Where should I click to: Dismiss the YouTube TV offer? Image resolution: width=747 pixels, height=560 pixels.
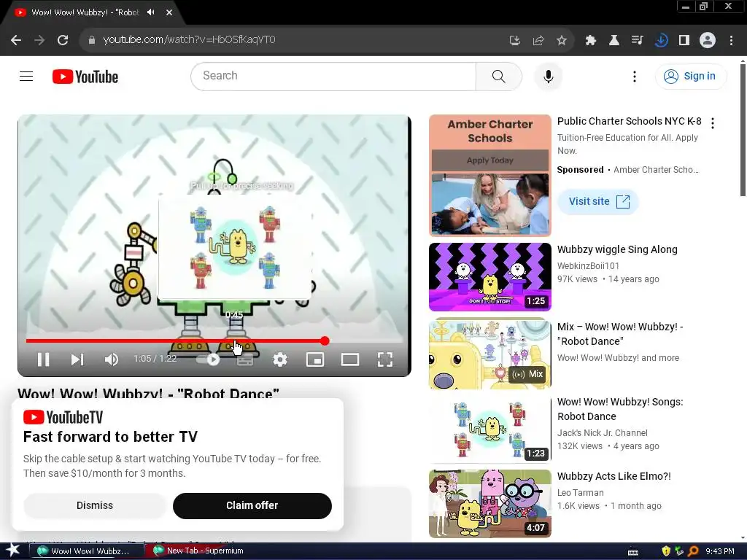(x=95, y=505)
